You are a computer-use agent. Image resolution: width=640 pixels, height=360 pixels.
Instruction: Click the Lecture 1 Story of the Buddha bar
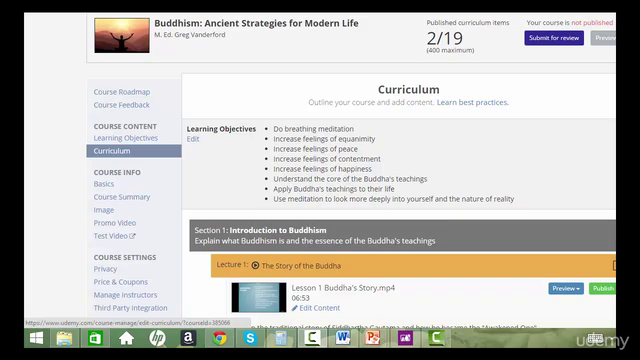[x=413, y=266]
